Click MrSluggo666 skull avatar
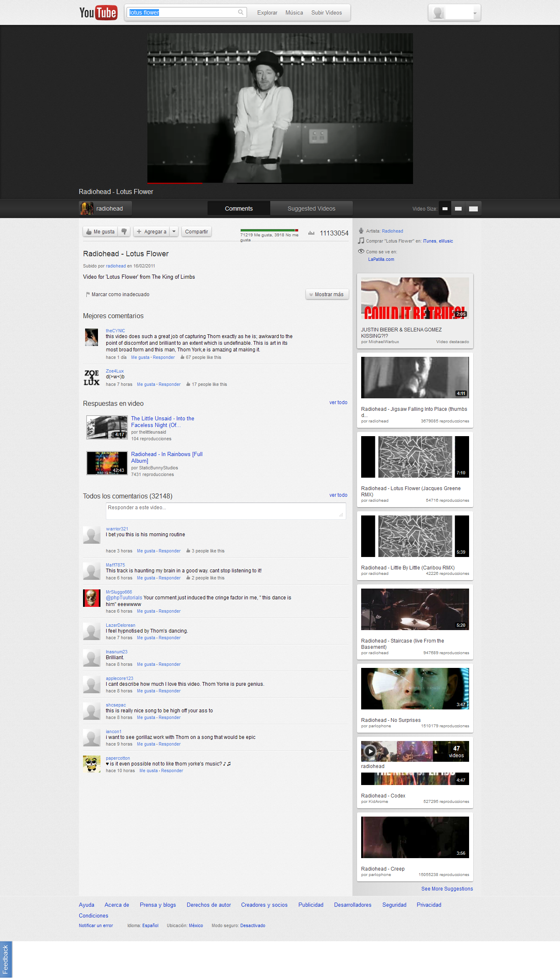 pos(91,598)
